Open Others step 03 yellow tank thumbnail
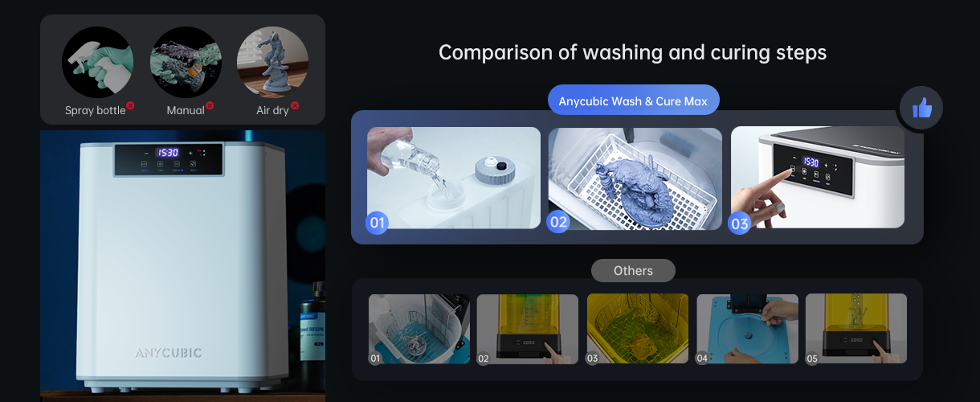 638,329
